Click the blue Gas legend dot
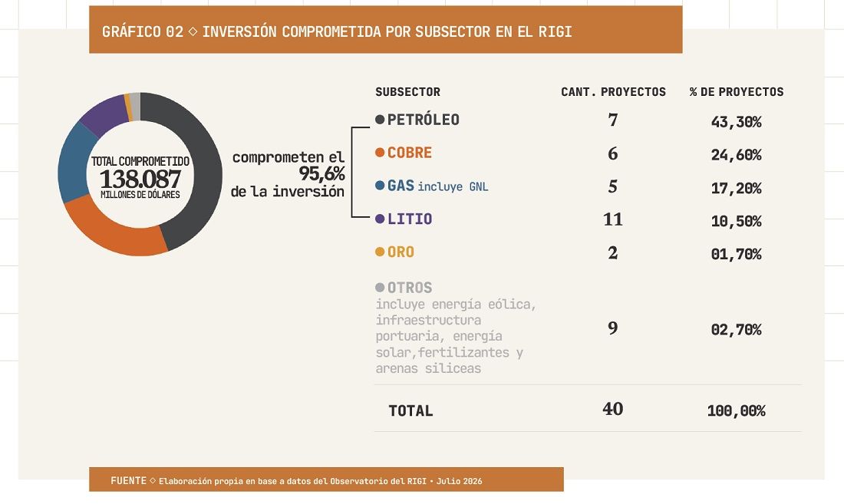Screen dimensions: 844x504 tap(380, 186)
